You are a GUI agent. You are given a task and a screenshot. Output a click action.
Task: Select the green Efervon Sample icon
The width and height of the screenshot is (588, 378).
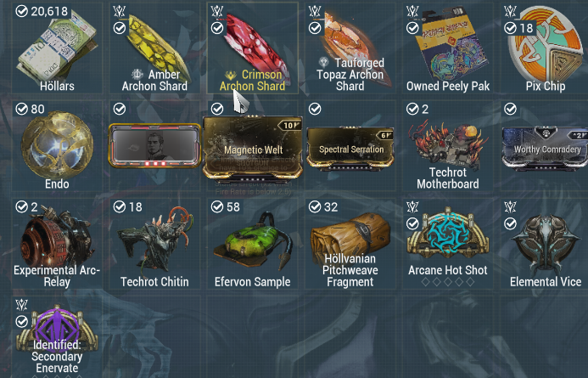click(253, 240)
